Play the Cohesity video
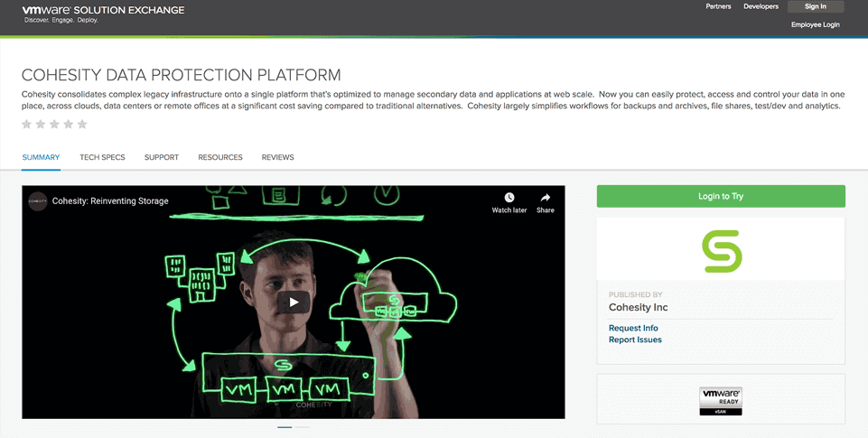 click(293, 303)
